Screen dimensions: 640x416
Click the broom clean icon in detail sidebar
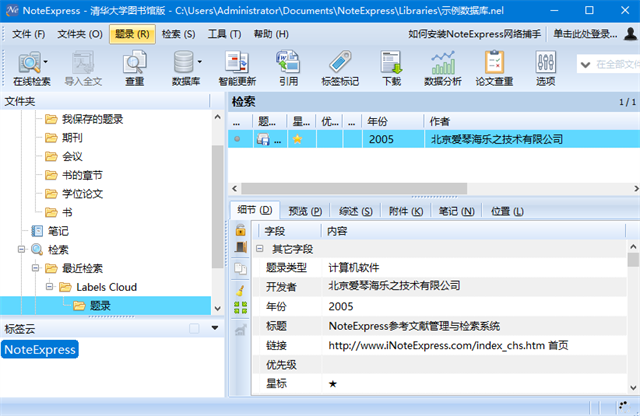pos(240,290)
